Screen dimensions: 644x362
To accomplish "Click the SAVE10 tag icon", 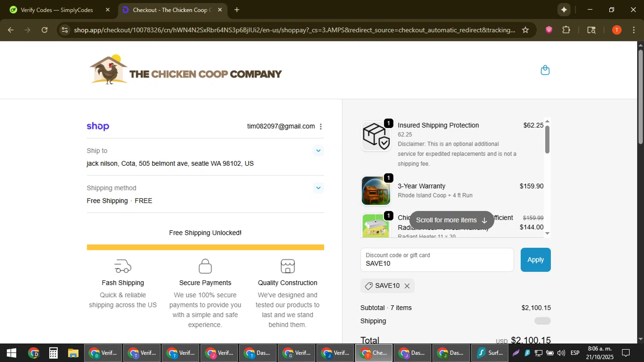I will (x=368, y=286).
